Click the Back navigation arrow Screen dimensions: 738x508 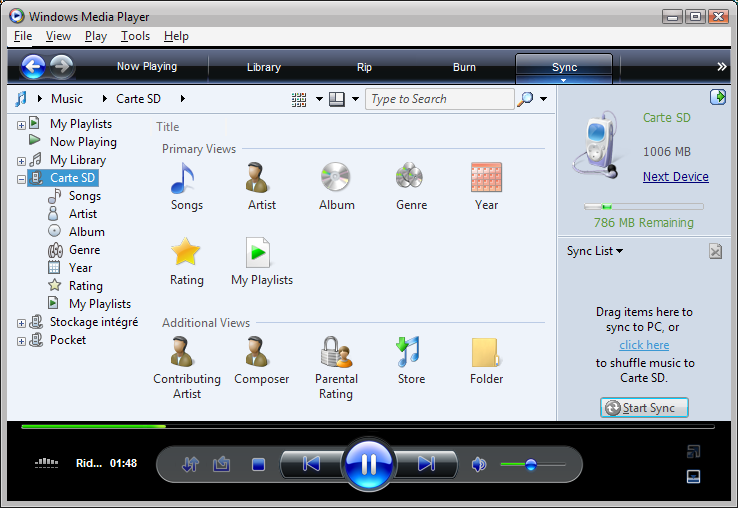(33, 67)
